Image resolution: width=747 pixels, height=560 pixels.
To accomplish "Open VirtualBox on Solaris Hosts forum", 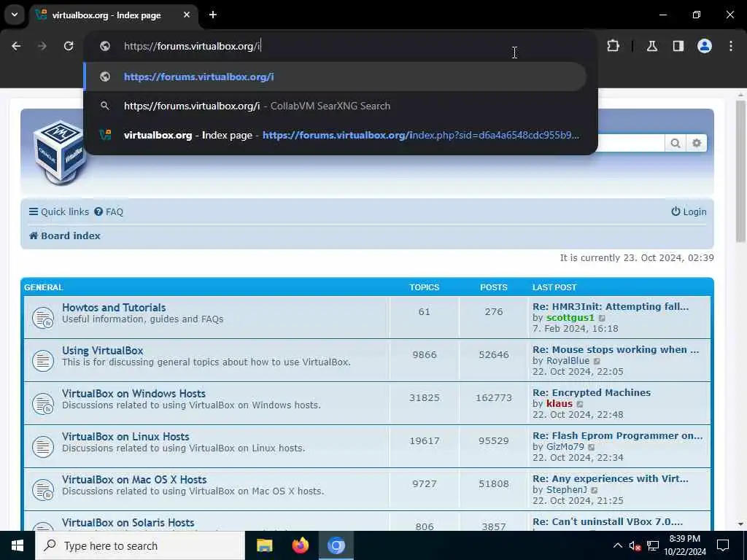I will [128, 522].
